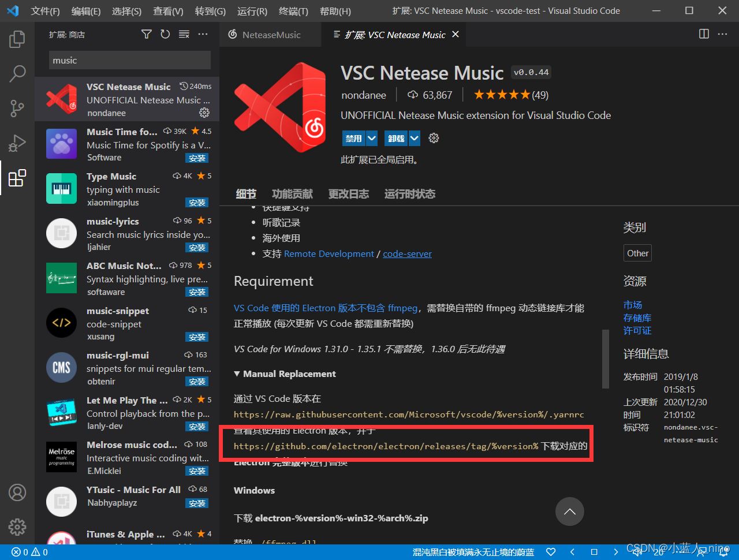
Task: Open the 存储库 resource link
Action: click(637, 318)
